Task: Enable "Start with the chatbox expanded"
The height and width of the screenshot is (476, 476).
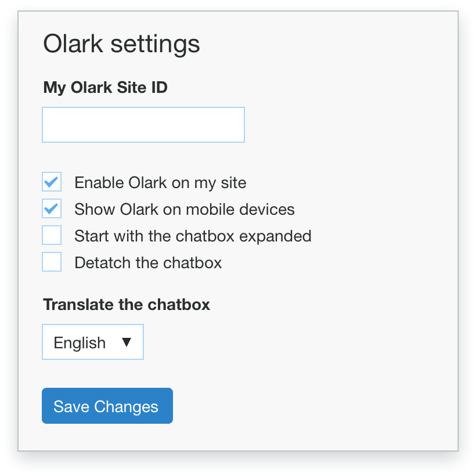Action: [52, 235]
